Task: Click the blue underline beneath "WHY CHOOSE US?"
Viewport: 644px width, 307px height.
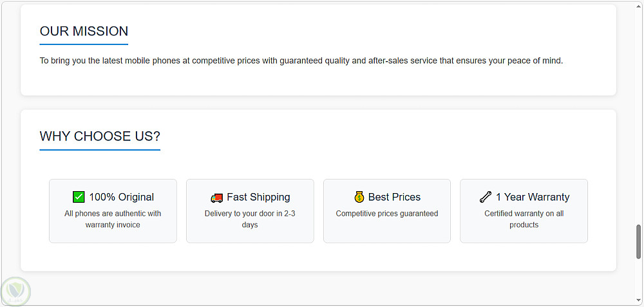Action: pos(100,150)
